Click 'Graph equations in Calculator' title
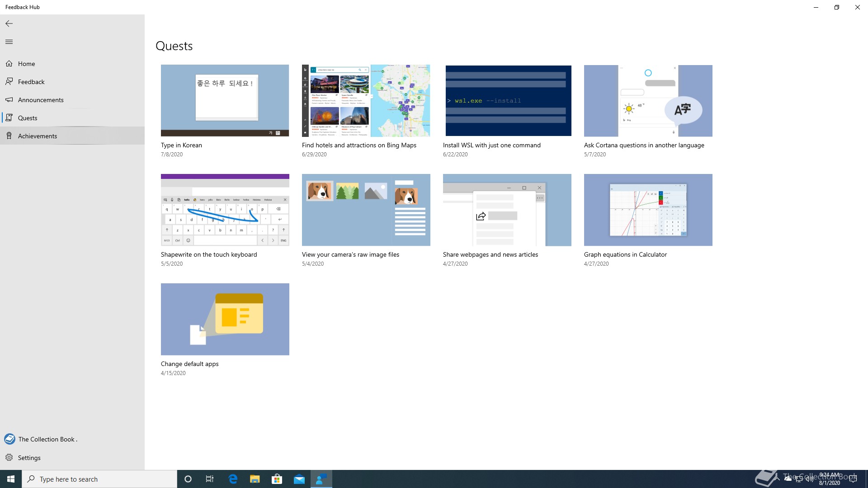Screen dimensions: 868x488 [625, 254]
